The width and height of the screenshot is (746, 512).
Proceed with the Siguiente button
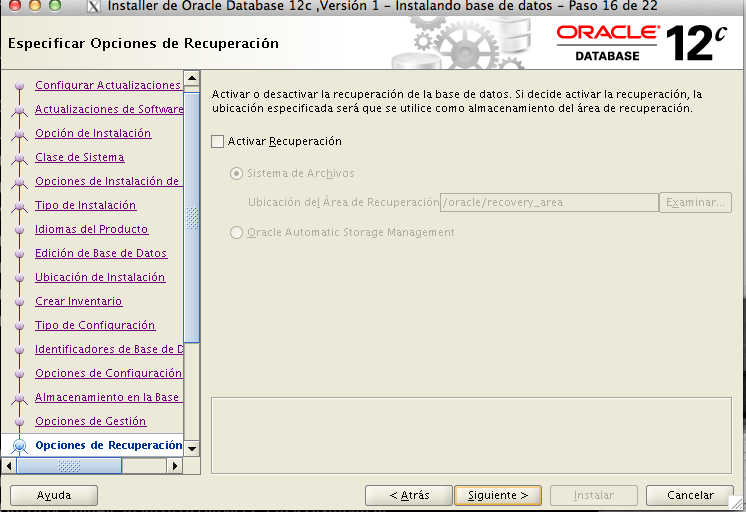click(498, 495)
